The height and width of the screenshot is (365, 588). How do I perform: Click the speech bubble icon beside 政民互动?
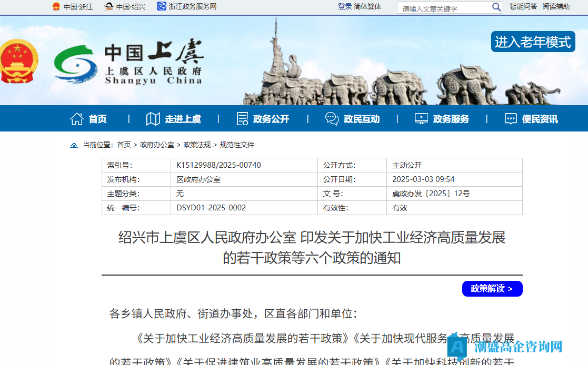[x=332, y=118]
